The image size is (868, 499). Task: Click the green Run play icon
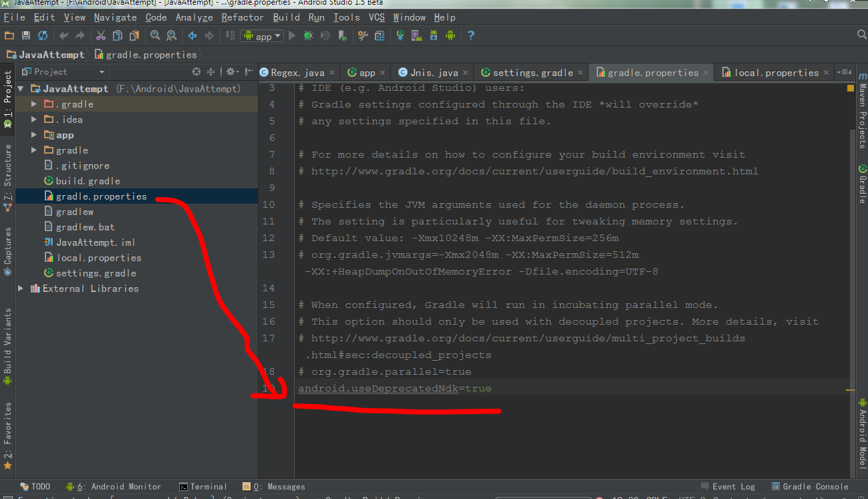click(x=292, y=35)
